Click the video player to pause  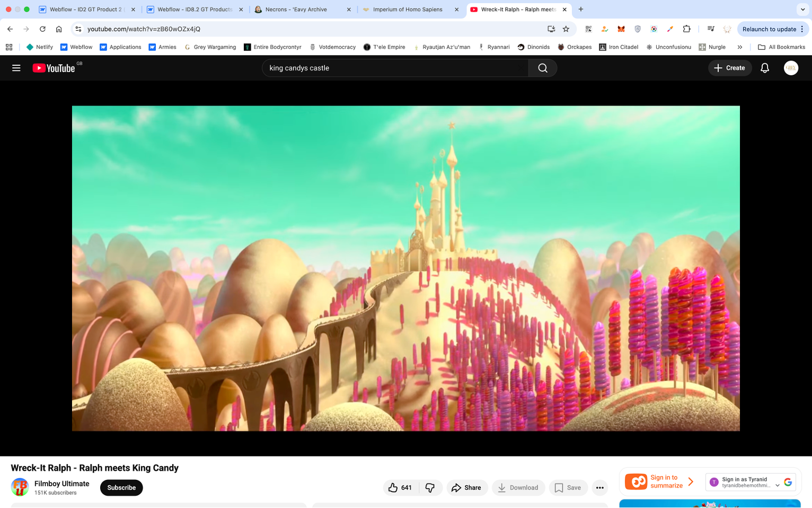click(406, 268)
